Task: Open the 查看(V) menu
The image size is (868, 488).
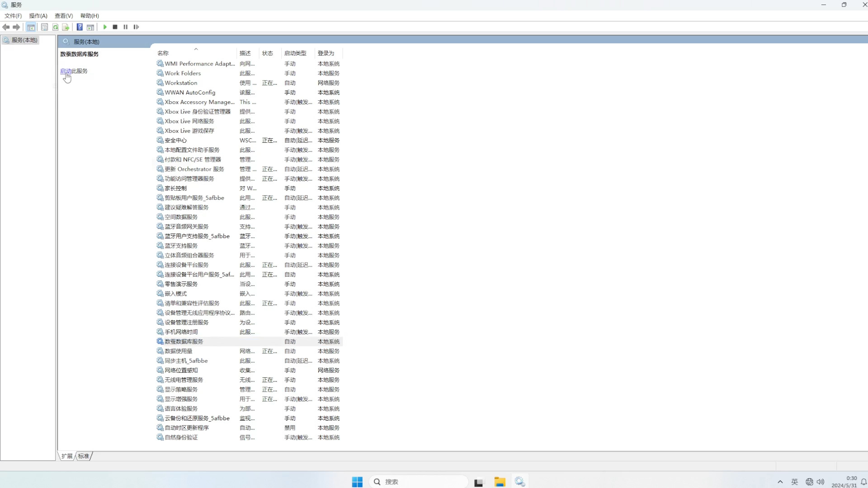Action: coord(64,16)
